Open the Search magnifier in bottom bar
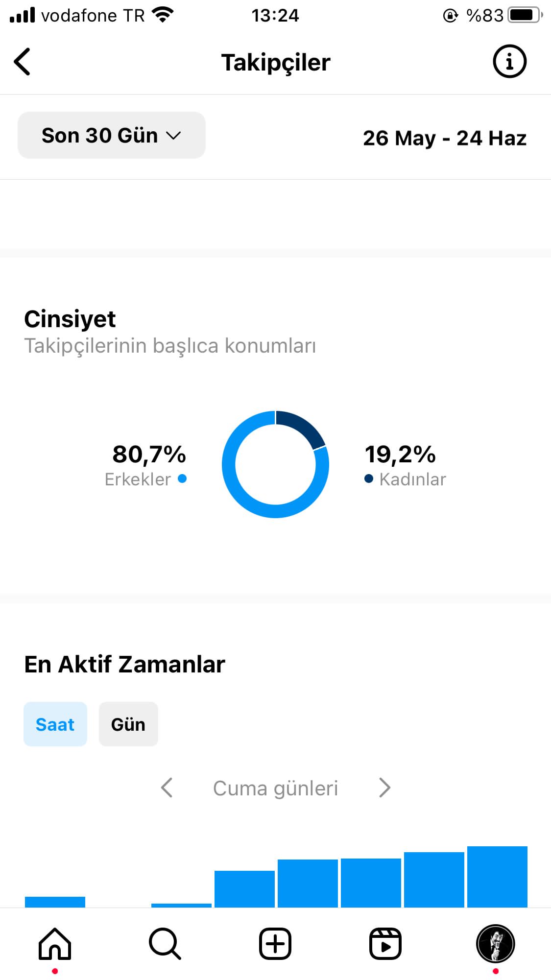This screenshot has width=551, height=980. click(x=165, y=944)
